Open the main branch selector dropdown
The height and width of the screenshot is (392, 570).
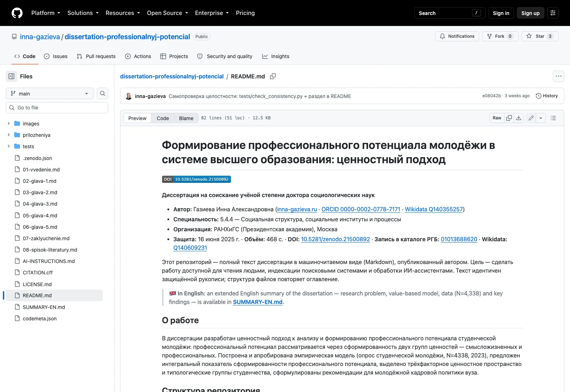coord(50,93)
